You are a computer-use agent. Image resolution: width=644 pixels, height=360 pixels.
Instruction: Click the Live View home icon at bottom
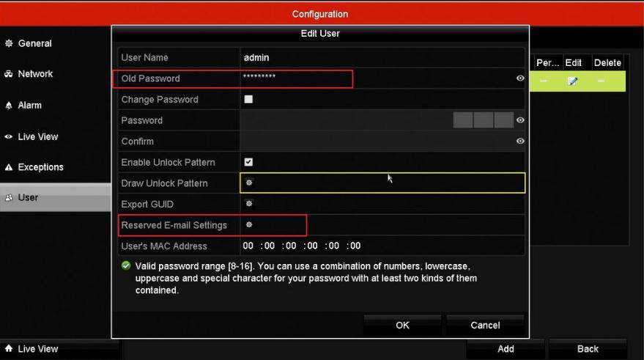coord(10,349)
